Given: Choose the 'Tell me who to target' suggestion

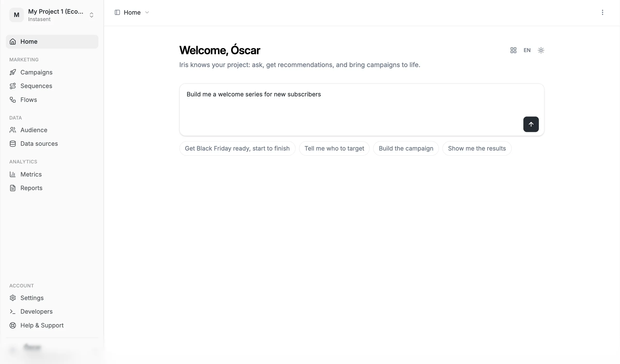Looking at the screenshot, I should pos(334,148).
